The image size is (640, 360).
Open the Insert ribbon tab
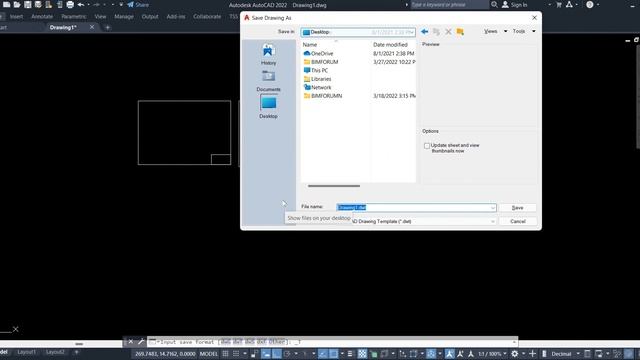[x=16, y=17]
